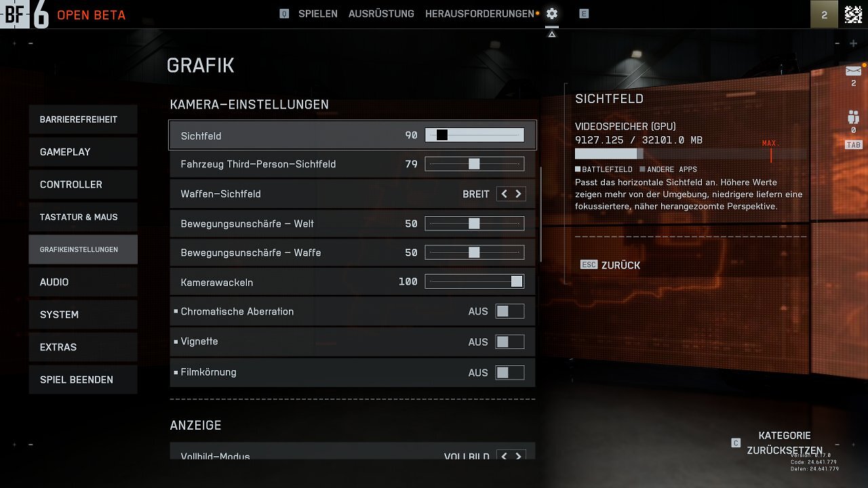Click the Videospeicher usage bar
868x488 pixels.
tap(691, 154)
